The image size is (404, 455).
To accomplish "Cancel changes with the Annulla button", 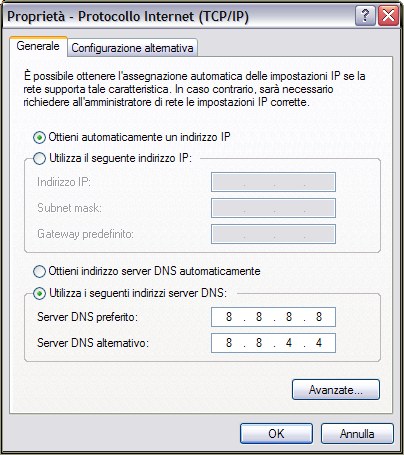I will (357, 434).
